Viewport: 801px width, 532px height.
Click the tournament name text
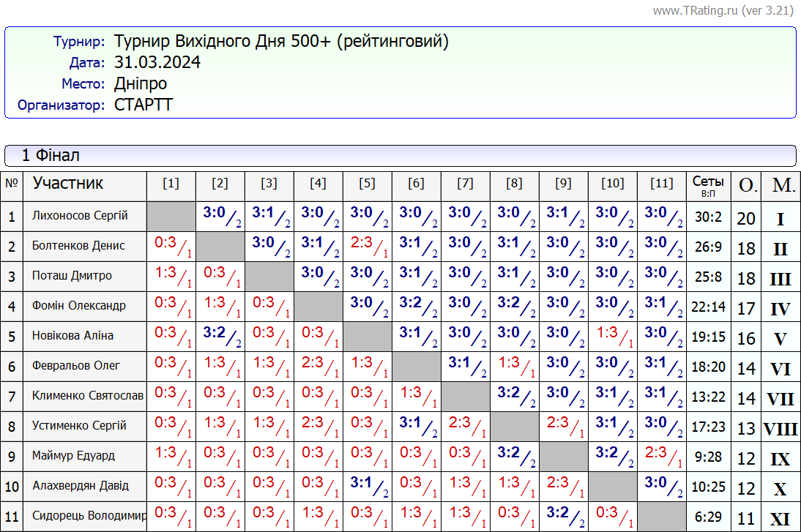[x=281, y=42]
